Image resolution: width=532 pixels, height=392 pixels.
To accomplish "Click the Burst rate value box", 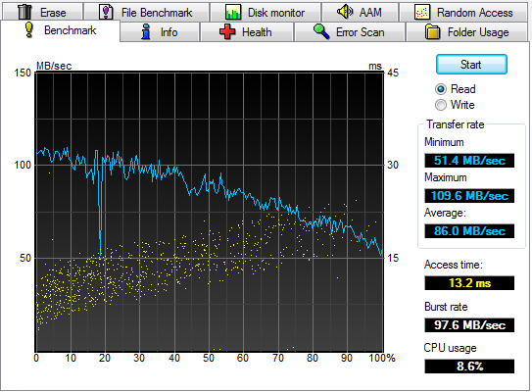I will click(x=469, y=325).
